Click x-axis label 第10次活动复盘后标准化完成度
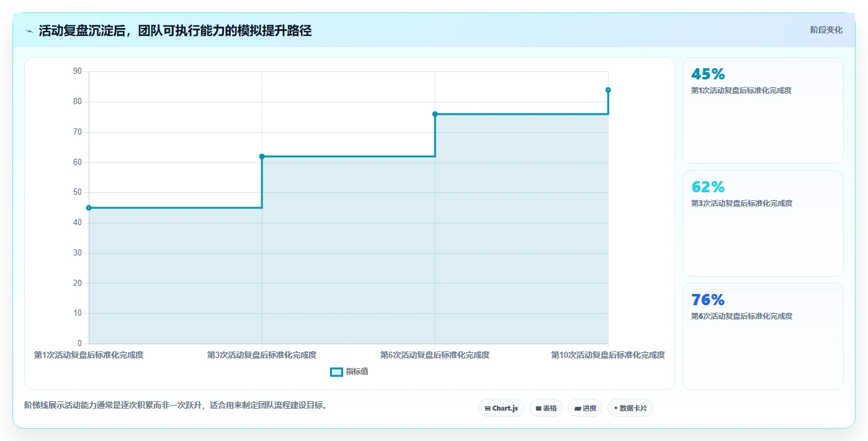Image resolution: width=868 pixels, height=441 pixels. point(608,355)
